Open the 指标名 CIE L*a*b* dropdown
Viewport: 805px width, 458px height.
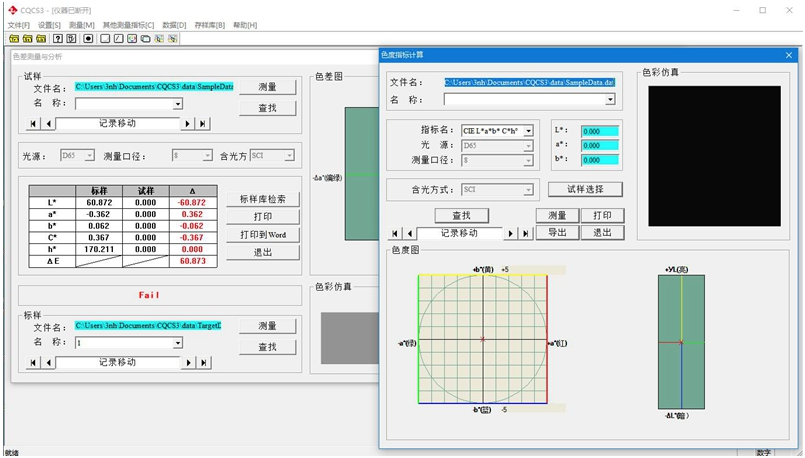(528, 131)
